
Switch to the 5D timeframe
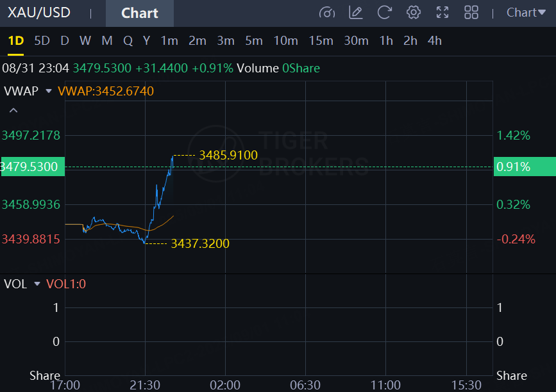42,41
